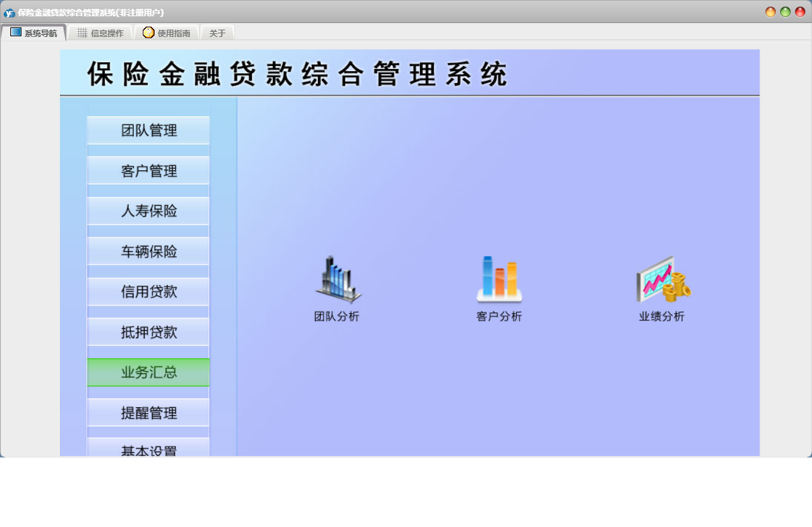Open the 抵押贷款 module

click(x=149, y=332)
